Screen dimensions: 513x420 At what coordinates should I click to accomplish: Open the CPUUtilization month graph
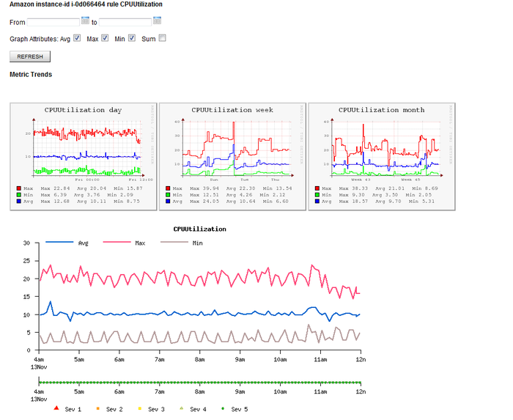click(382, 157)
